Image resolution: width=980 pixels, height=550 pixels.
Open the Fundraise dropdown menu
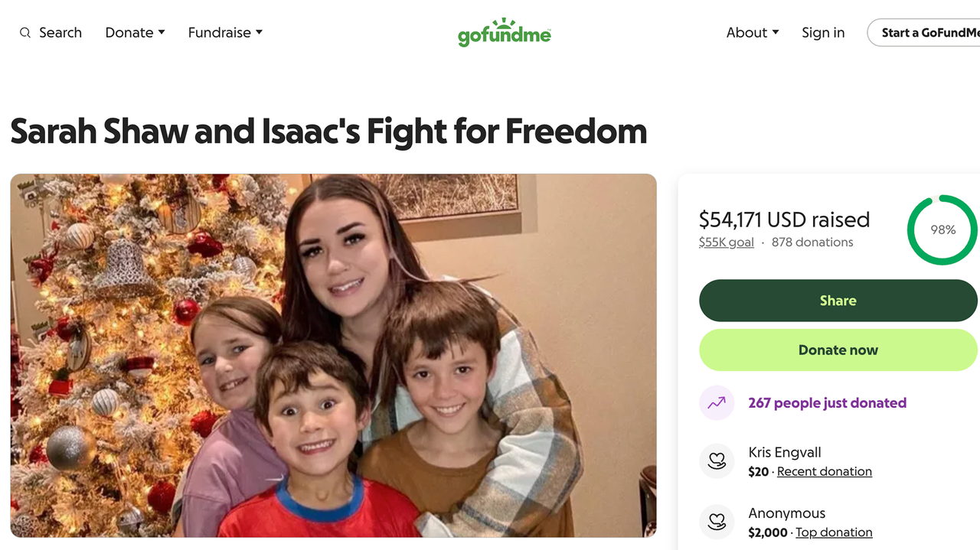tap(225, 33)
